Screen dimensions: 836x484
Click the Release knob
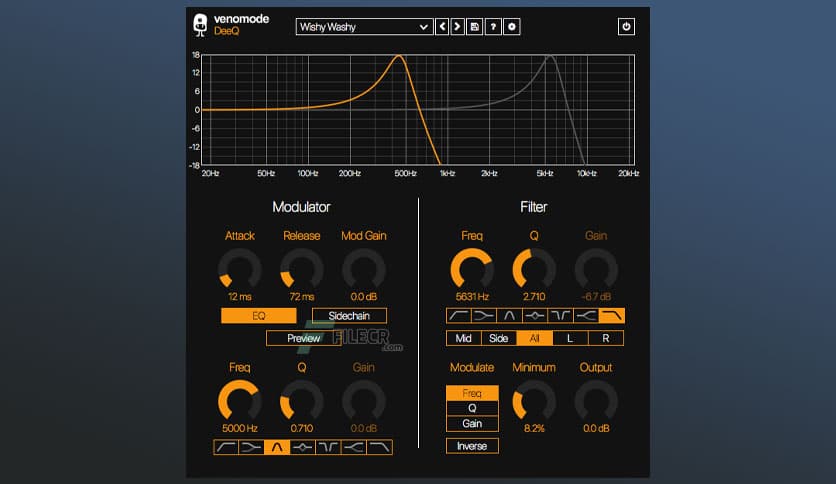tap(302, 269)
